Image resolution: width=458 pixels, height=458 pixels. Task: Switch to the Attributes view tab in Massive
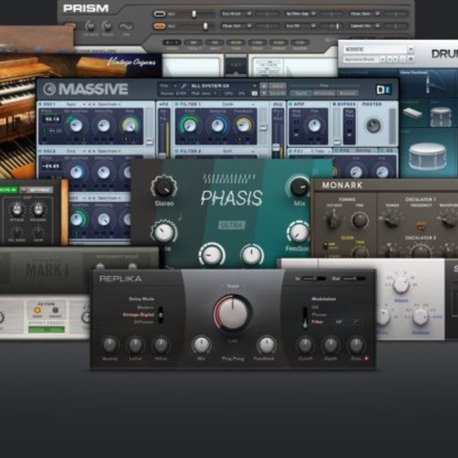[x=323, y=93]
